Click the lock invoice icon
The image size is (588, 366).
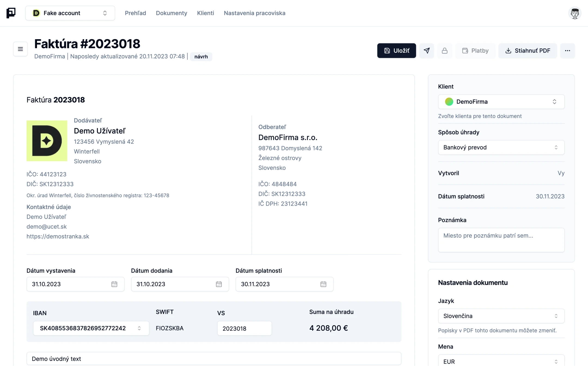445,51
